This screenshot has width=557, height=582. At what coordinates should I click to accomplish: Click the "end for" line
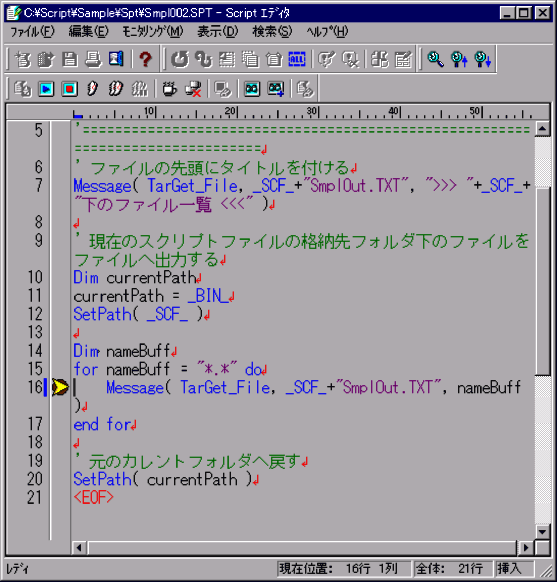[x=105, y=424]
